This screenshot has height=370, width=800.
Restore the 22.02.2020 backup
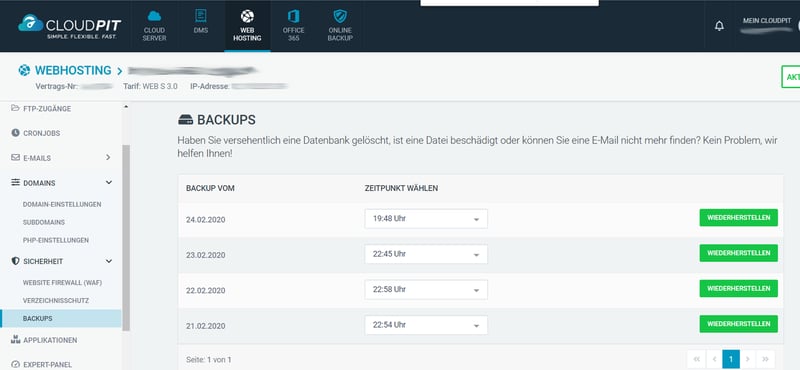pyautogui.click(x=738, y=288)
